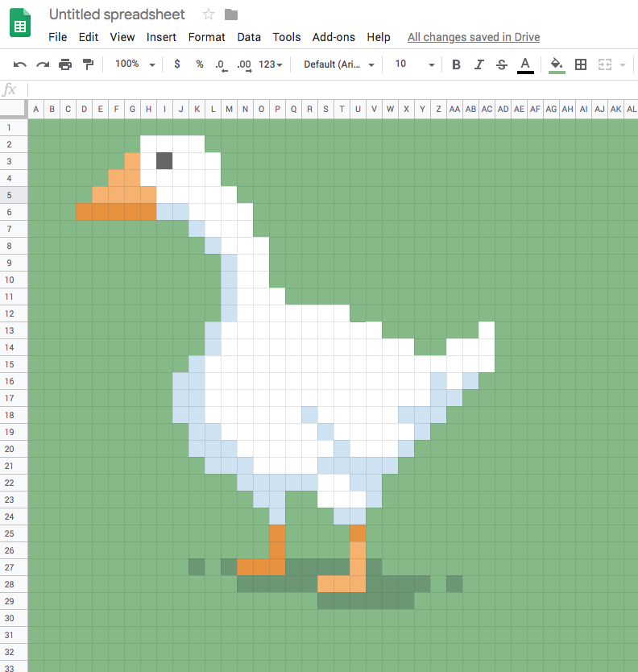Image resolution: width=638 pixels, height=672 pixels.
Task: Open the zoom 100% dropdown
Action: (134, 64)
